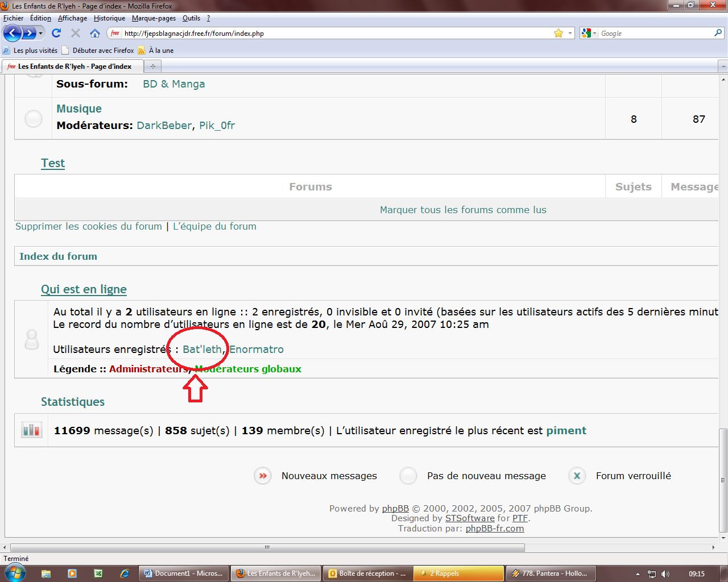Go to the Firefox home page
Viewport: 728px width, 582px height.
coord(95,33)
